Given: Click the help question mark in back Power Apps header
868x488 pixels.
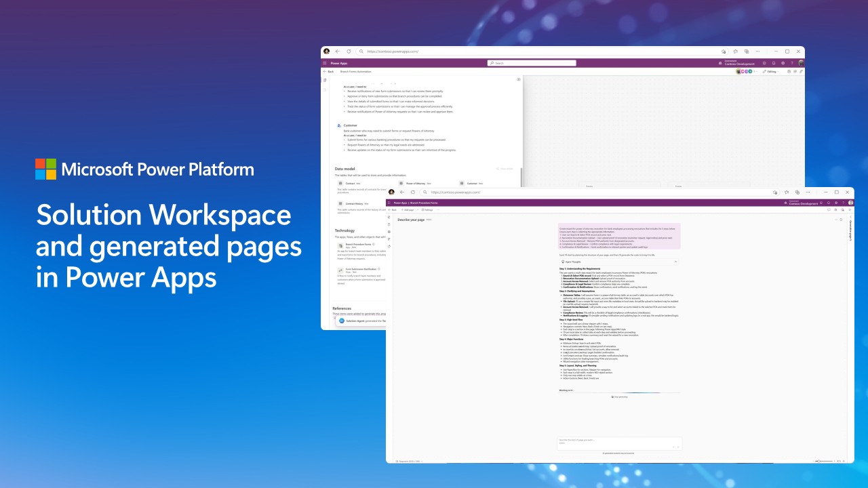Looking at the screenshot, I should pos(792,63).
